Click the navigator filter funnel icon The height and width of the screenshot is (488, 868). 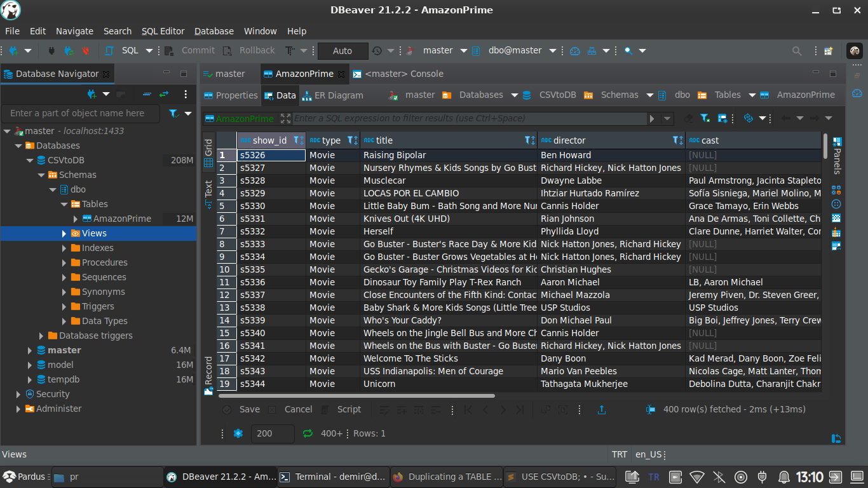tap(173, 114)
